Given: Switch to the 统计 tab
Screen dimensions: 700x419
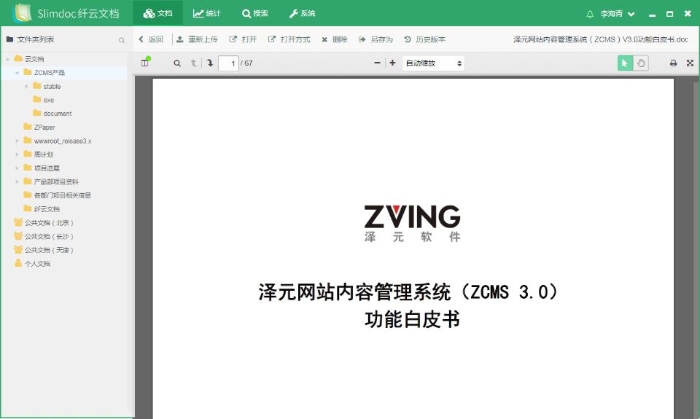Looking at the screenshot, I should (x=206, y=14).
